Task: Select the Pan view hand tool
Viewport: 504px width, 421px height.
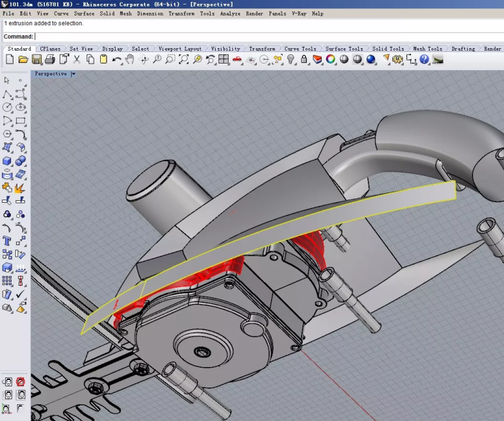Action: pyautogui.click(x=130, y=60)
